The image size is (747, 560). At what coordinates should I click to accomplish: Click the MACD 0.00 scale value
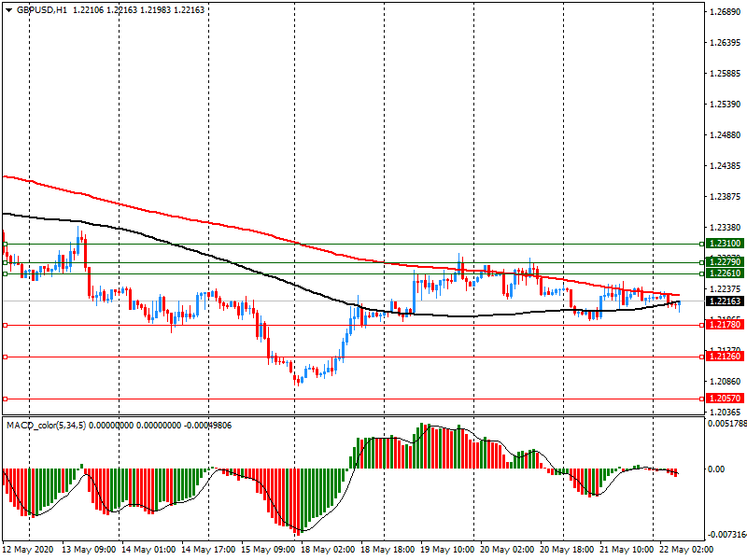pyautogui.click(x=716, y=469)
